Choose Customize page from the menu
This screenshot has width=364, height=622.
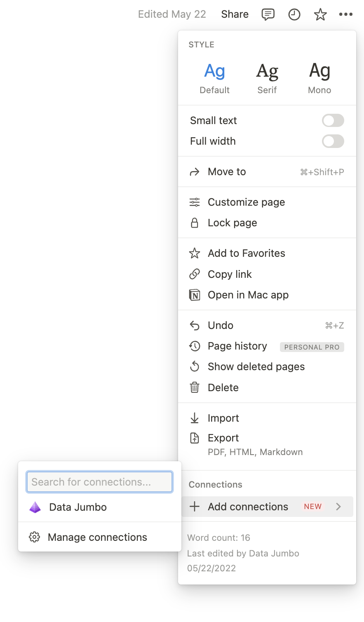(246, 202)
